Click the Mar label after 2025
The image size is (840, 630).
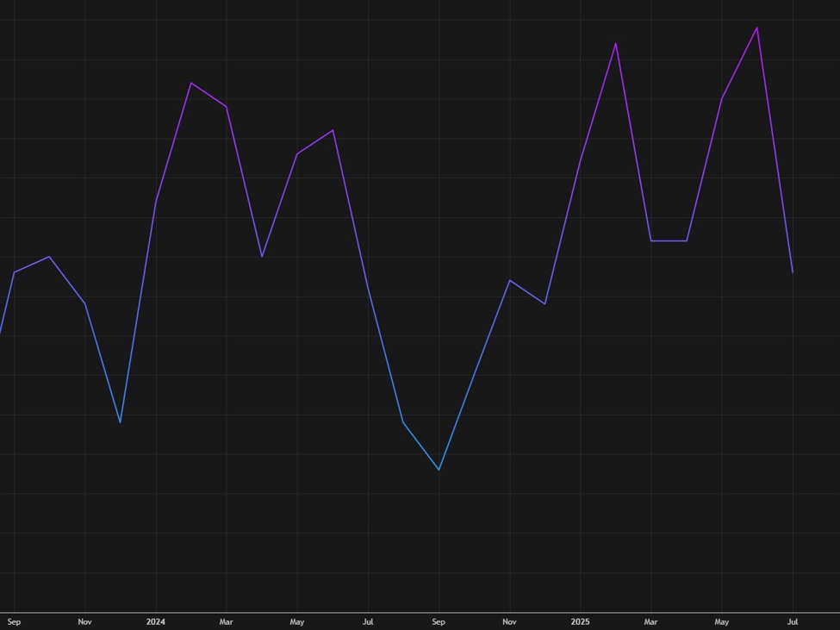pos(650,621)
